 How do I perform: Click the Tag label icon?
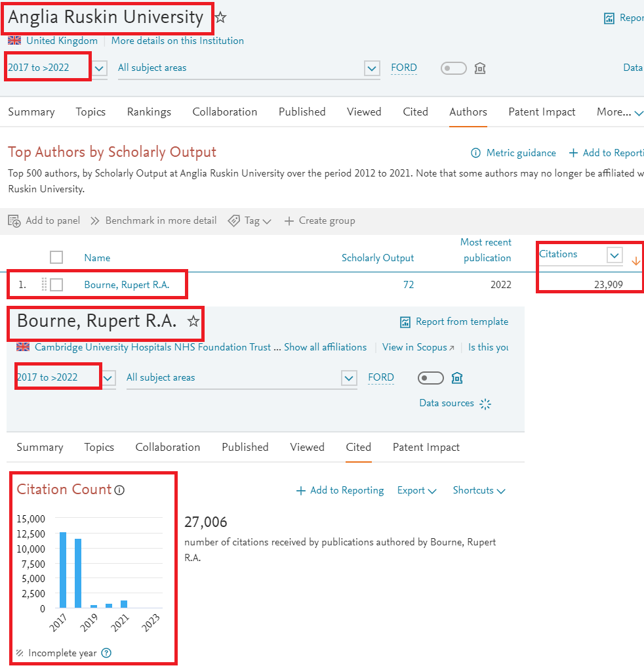click(x=233, y=220)
